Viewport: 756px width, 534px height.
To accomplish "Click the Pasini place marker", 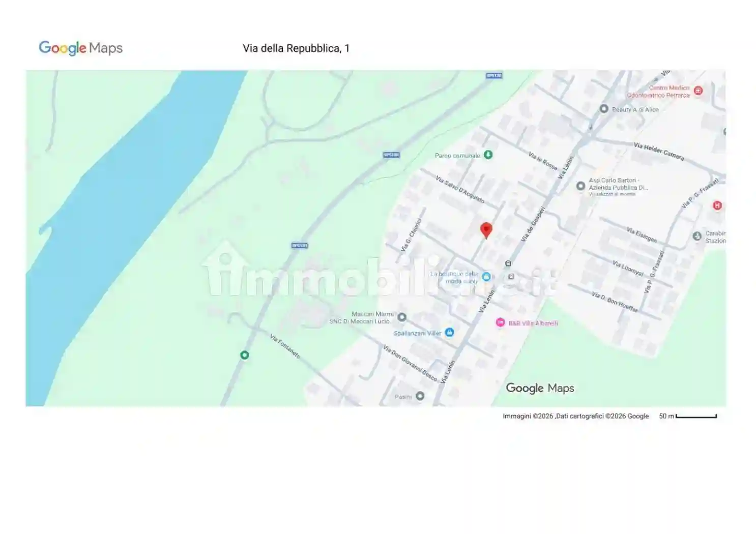I will coord(420,396).
